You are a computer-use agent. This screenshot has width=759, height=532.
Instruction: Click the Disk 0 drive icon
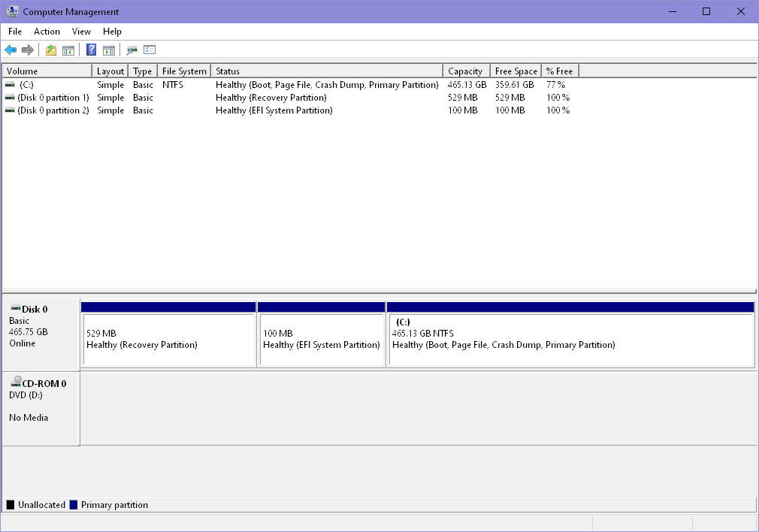(x=16, y=308)
